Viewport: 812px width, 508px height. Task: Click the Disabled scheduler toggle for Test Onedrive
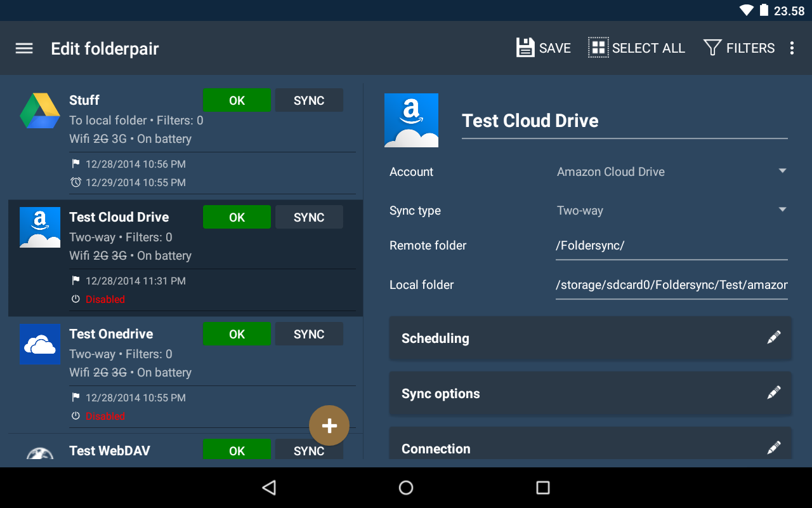pos(105,416)
